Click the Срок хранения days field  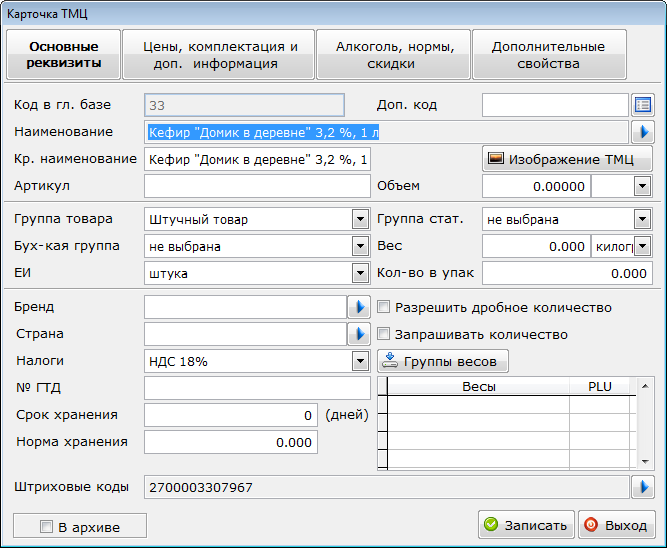click(231, 415)
